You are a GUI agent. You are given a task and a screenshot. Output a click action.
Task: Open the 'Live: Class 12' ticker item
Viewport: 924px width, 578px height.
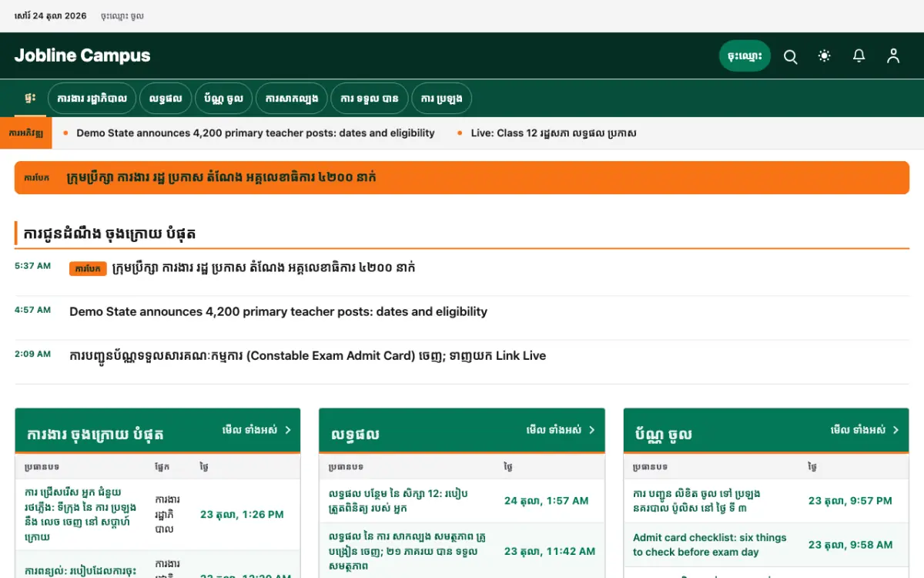pyautogui.click(x=554, y=133)
